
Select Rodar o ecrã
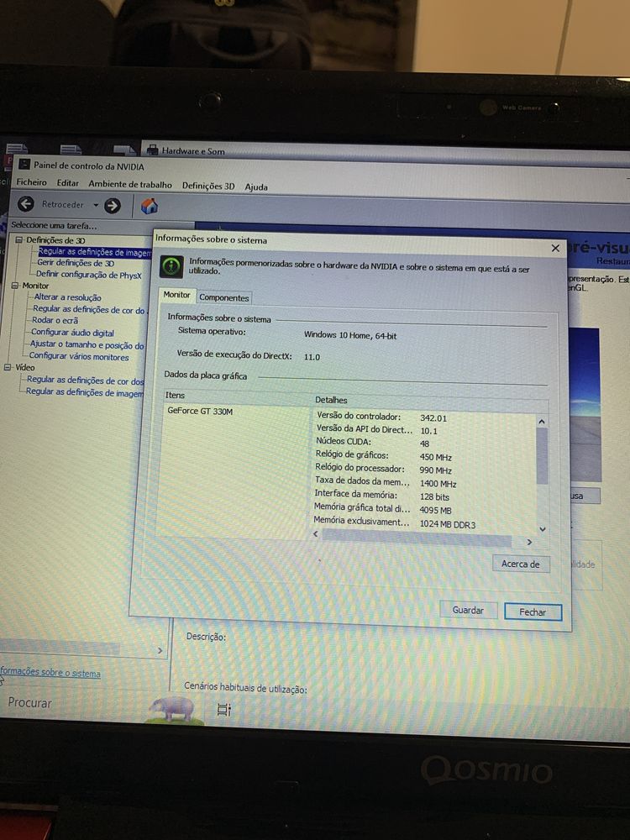pyautogui.click(x=55, y=320)
